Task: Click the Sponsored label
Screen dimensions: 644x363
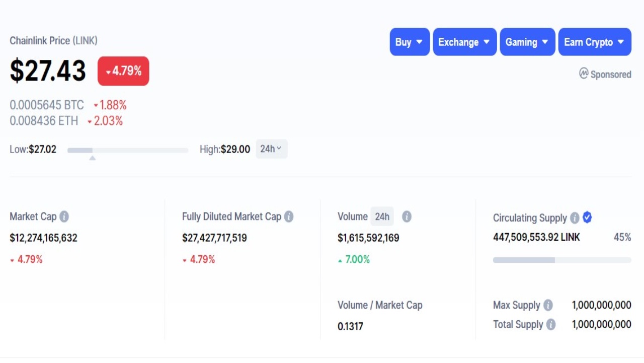Action: (x=610, y=75)
